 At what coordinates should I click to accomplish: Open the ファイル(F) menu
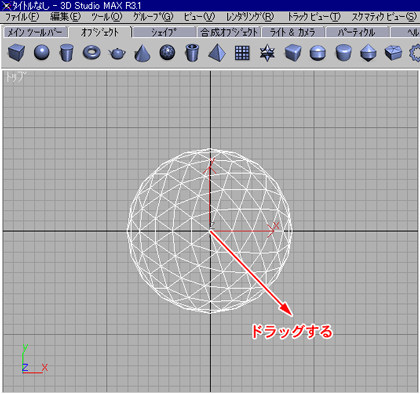click(x=22, y=16)
